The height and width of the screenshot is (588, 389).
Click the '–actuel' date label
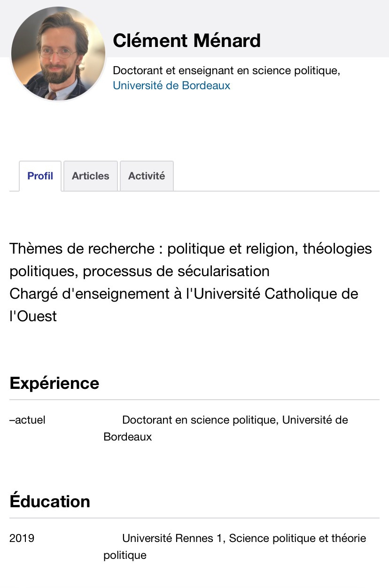coord(27,420)
